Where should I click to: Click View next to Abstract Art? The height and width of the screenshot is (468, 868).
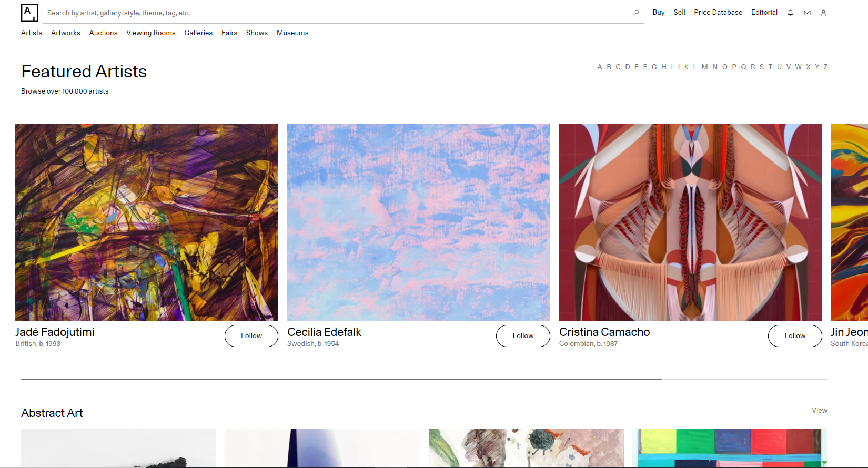(819, 410)
